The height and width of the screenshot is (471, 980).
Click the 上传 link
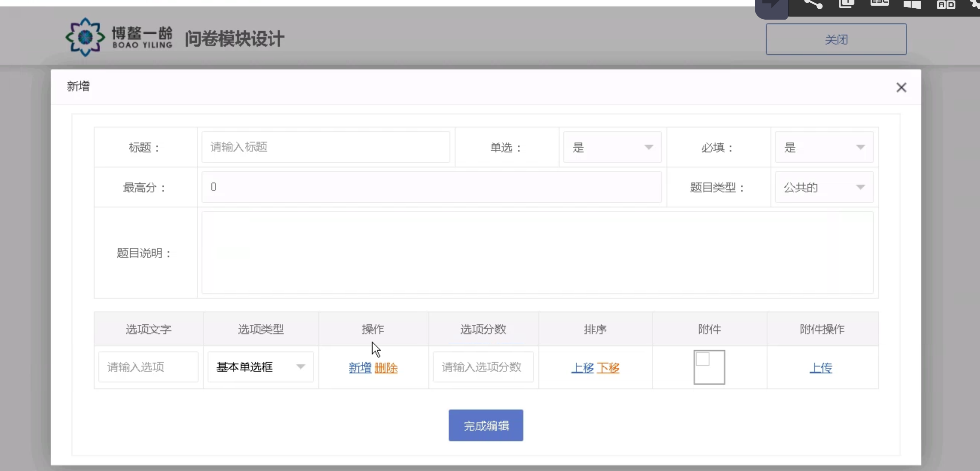pyautogui.click(x=821, y=368)
